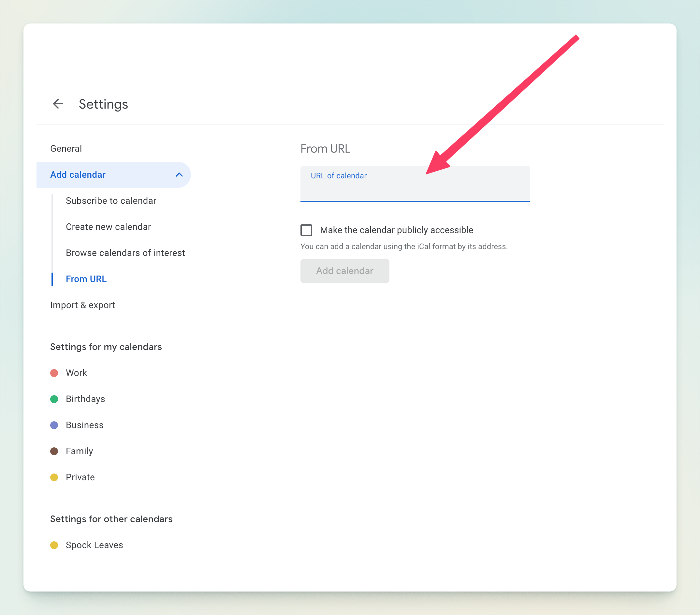
Task: Go to Browse calendars of interest
Action: click(x=125, y=253)
